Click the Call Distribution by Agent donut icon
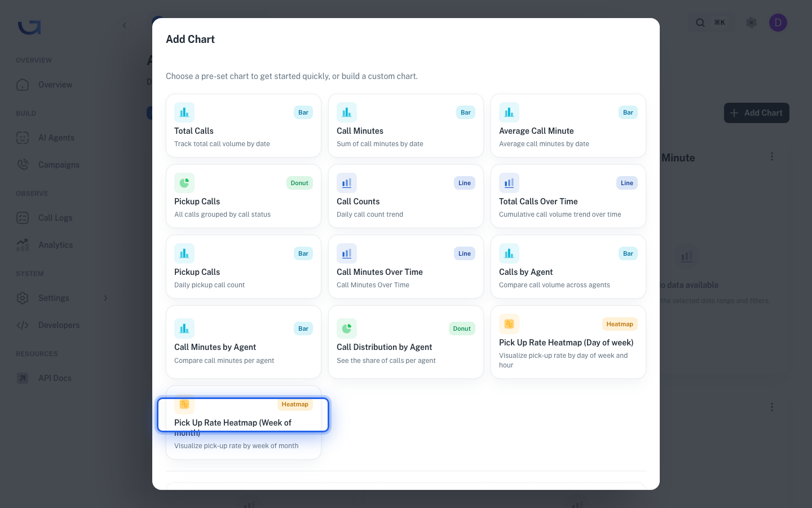The height and width of the screenshot is (508, 812). coord(347,329)
